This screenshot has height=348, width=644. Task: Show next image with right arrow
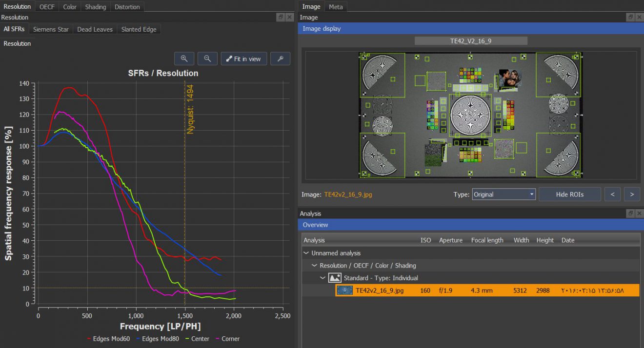tap(632, 194)
